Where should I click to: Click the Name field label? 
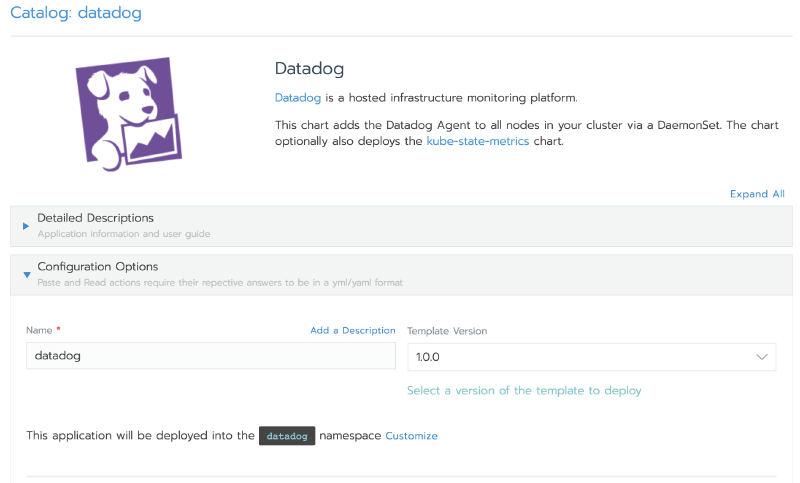(39, 330)
